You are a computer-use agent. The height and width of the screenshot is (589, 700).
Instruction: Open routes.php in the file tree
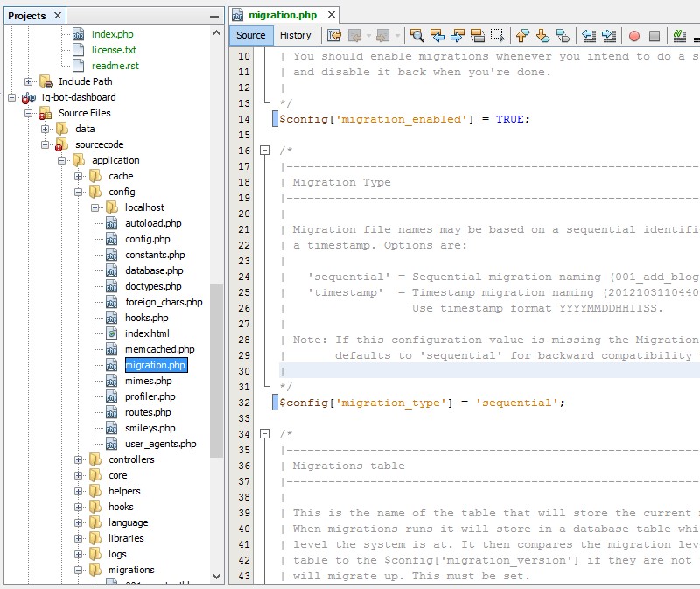[148, 412]
